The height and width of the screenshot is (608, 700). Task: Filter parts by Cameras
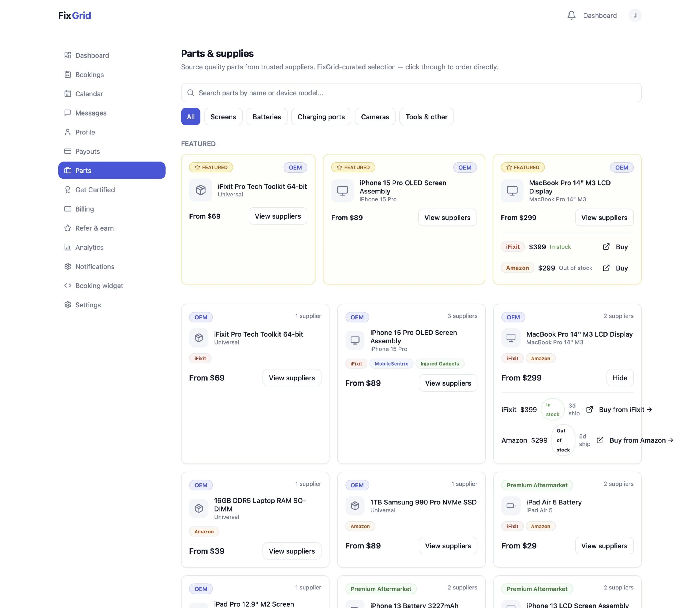(x=375, y=117)
